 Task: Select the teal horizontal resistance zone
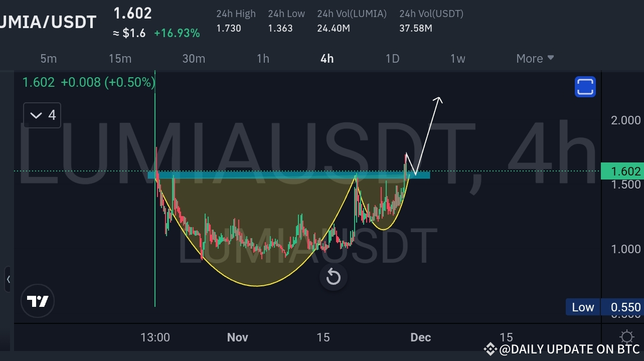[276, 175]
